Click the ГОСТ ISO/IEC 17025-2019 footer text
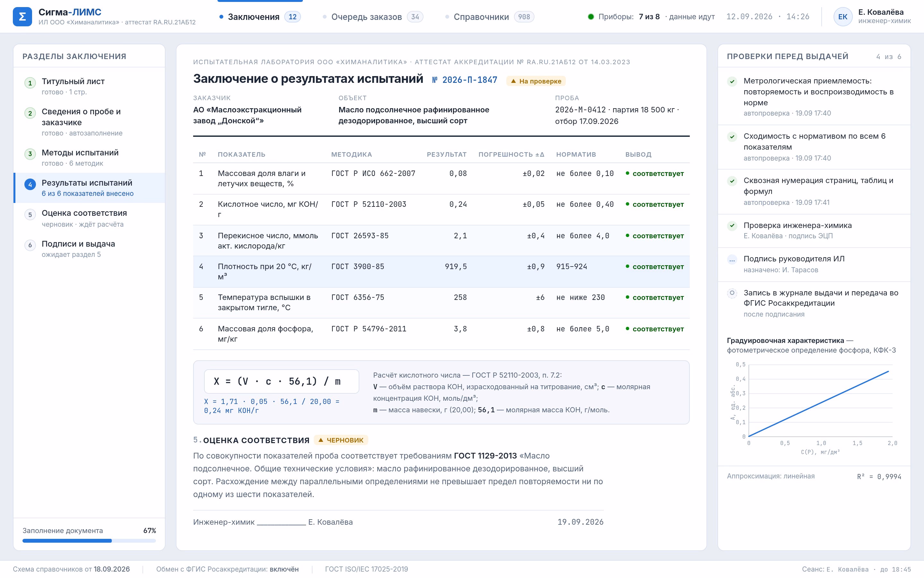Screen dimensions: 924x578 (366, 569)
